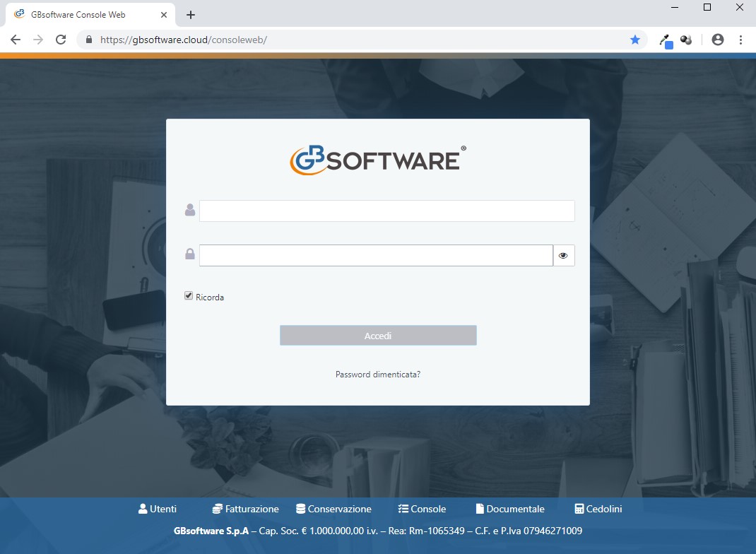Open the Console footer link
The image size is (756, 554).
422,509
